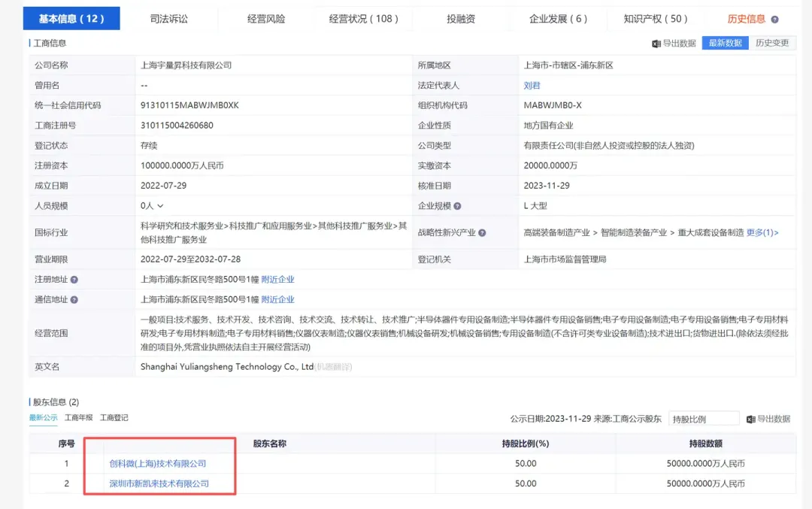The image size is (812, 509).
Task: Open the 基本信息 (12) tab
Action: [x=71, y=19]
